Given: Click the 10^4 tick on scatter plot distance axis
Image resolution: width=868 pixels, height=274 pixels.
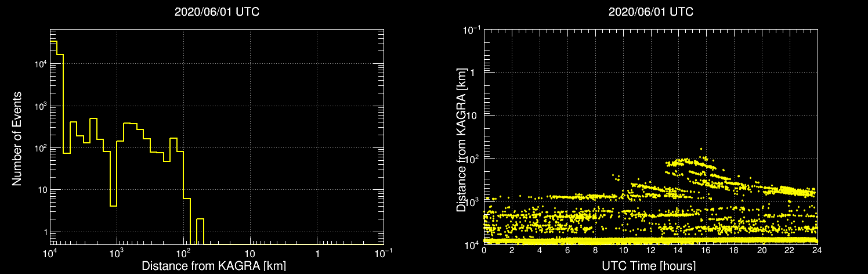Looking at the screenshot, I should [473, 244].
